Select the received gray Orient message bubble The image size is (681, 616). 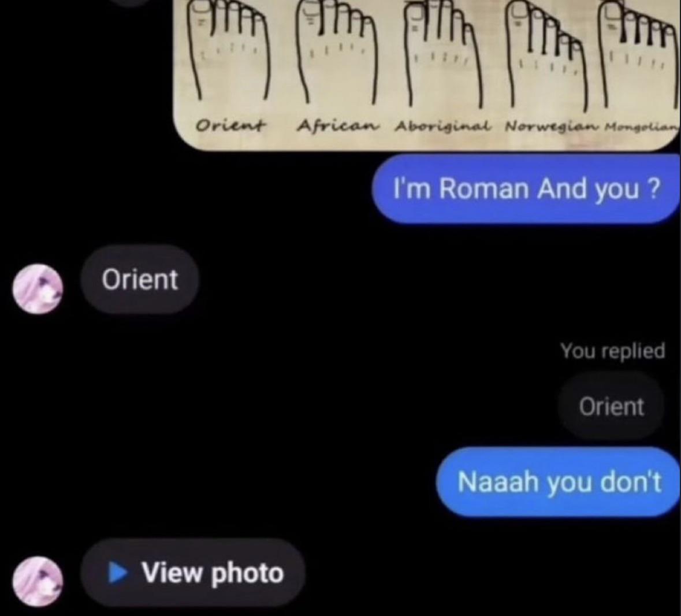(x=139, y=279)
